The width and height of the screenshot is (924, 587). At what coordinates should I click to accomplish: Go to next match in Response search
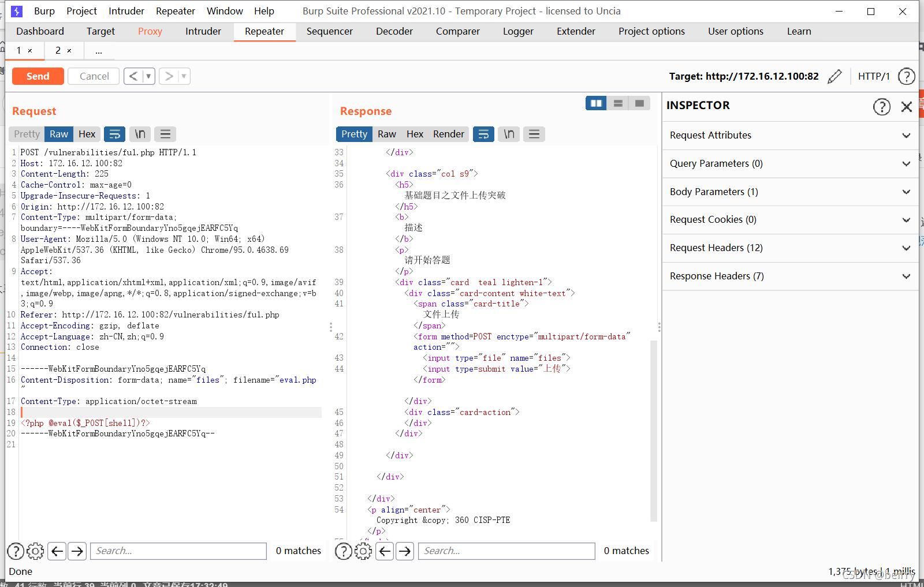click(x=405, y=551)
